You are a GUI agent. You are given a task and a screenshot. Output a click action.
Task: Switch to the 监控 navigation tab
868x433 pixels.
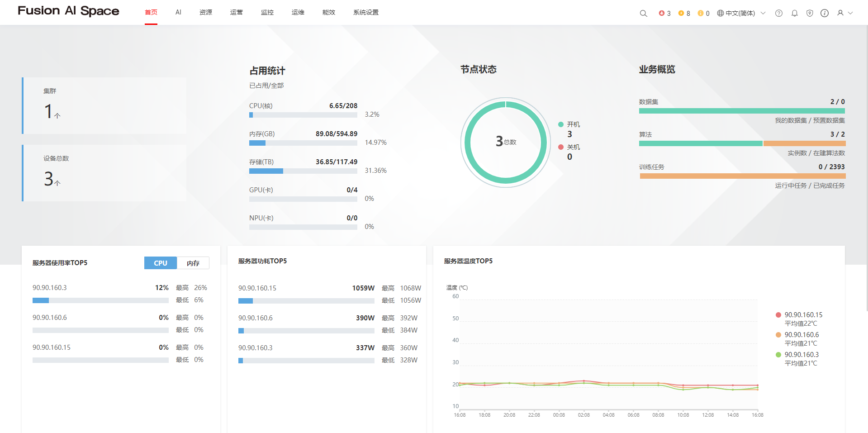coord(267,12)
